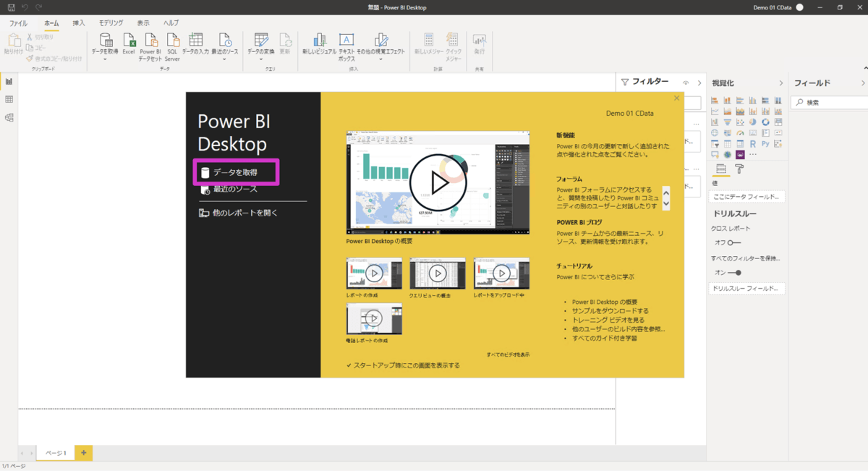Click 他のレポートを開く link
This screenshot has width=868, height=471.
pyautogui.click(x=244, y=213)
